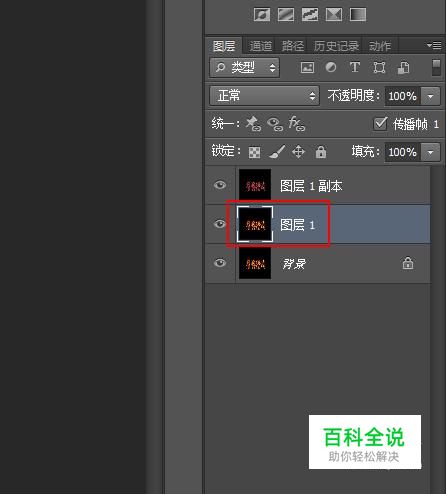The image size is (446, 494).
Task: Open the 类型 filter dropdown
Action: click(x=244, y=68)
